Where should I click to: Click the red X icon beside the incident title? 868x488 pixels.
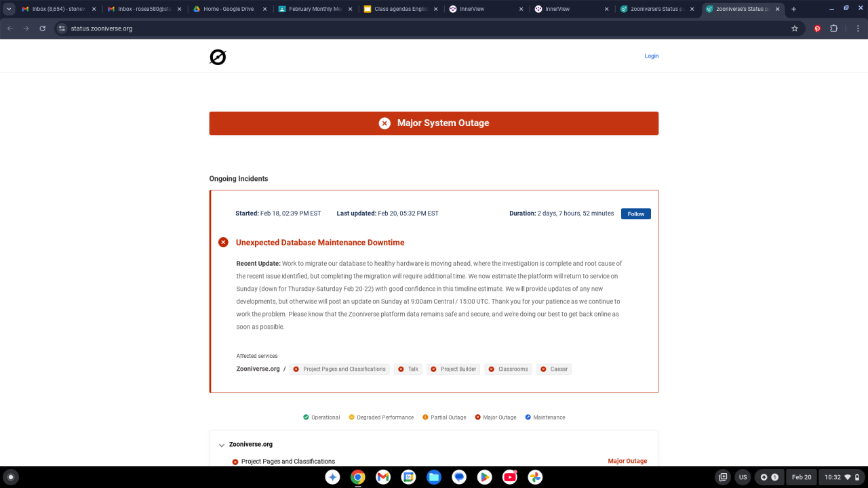coord(223,242)
